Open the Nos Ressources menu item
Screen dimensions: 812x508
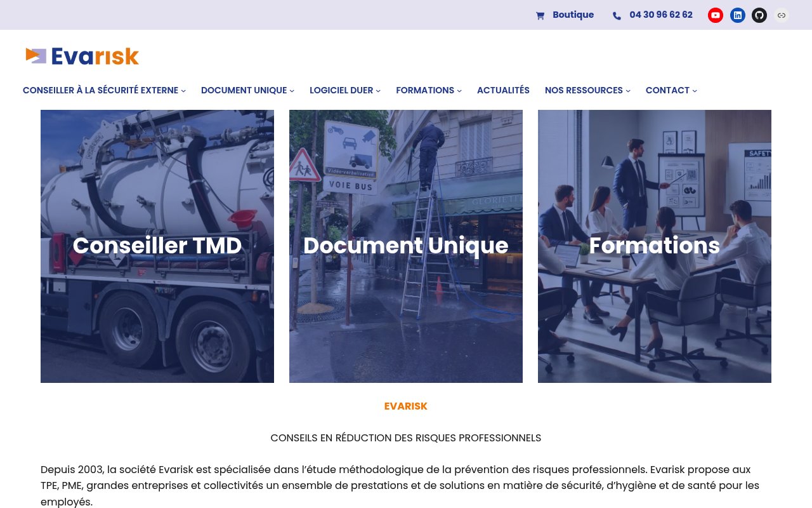[584, 90]
